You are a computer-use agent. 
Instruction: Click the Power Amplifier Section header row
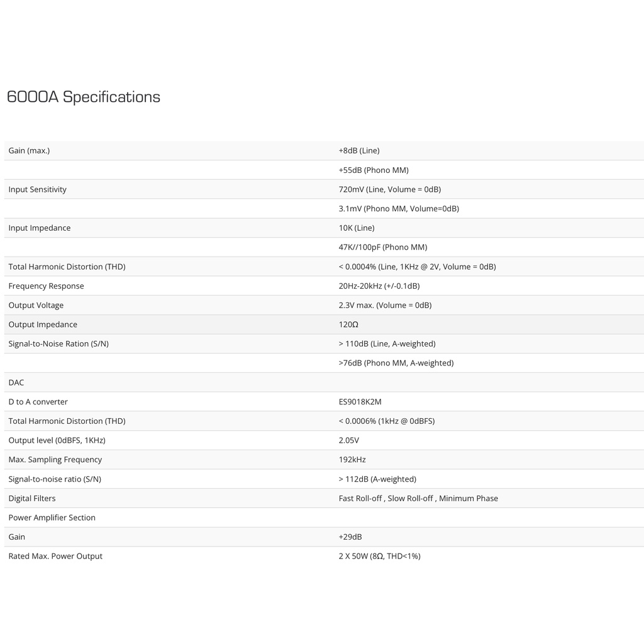click(52, 518)
